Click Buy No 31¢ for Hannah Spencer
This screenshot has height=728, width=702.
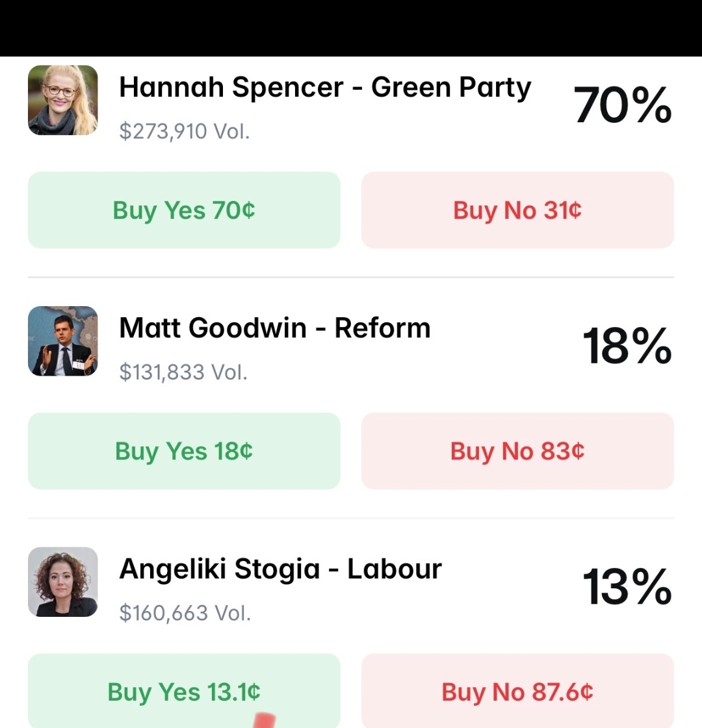click(517, 211)
